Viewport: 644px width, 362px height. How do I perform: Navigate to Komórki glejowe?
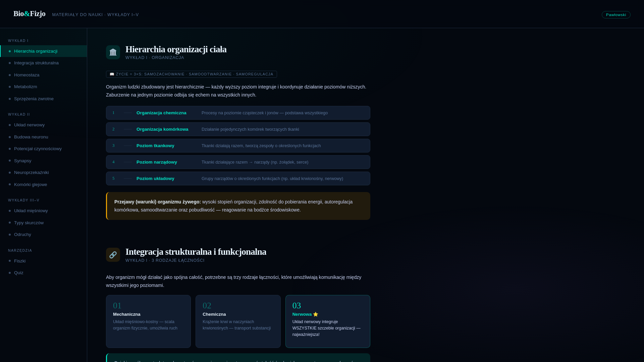pyautogui.click(x=44, y=185)
